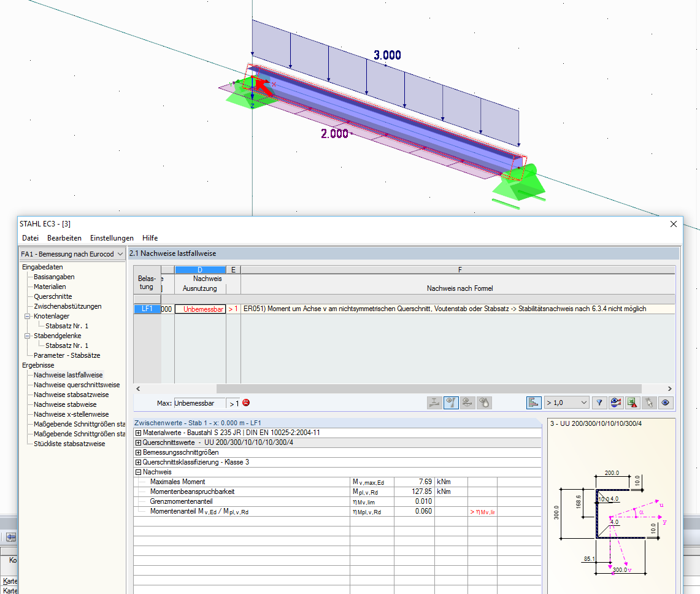Click the red Unbemessbar cell in the table
700x594 pixels.
[x=200, y=309]
